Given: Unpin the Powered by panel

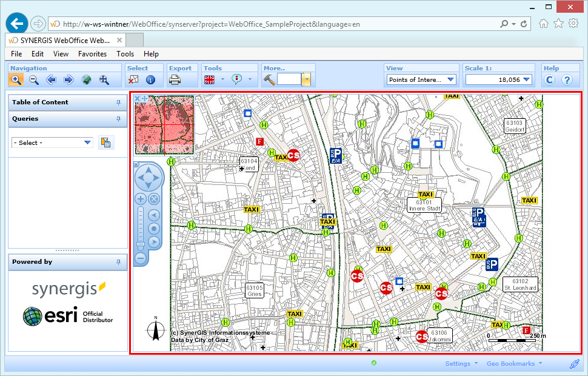Looking at the screenshot, I should point(118,261).
